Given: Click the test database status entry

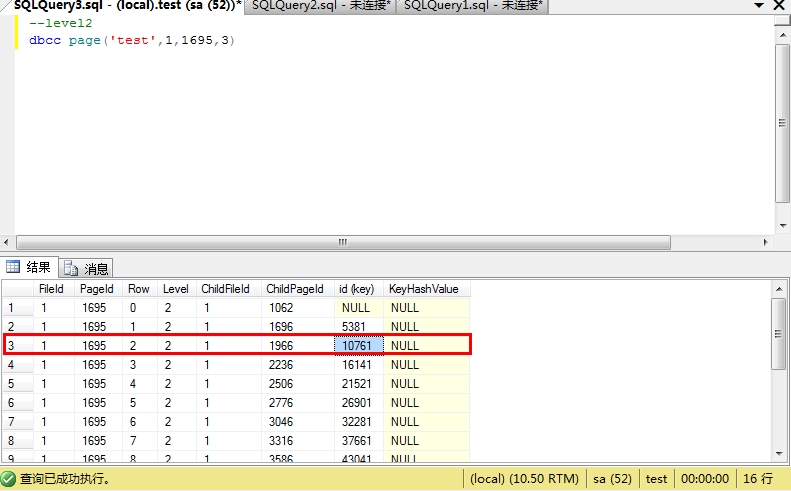Looking at the screenshot, I should [656, 478].
